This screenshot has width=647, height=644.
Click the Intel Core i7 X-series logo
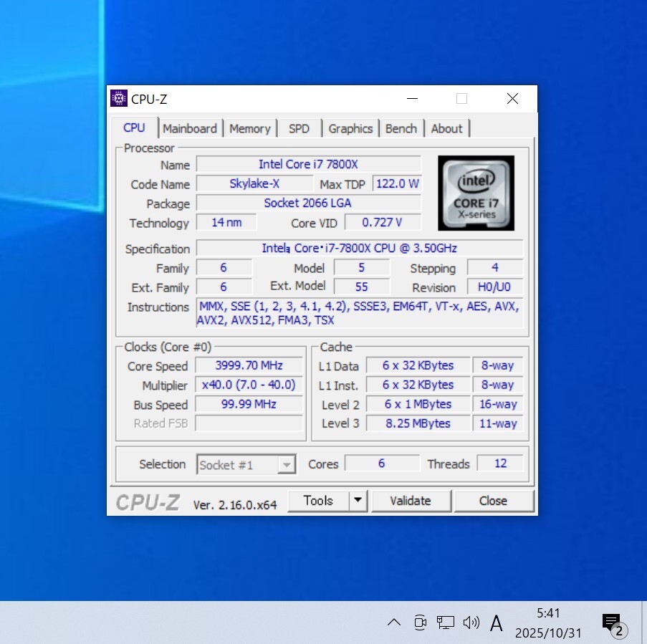tap(476, 193)
